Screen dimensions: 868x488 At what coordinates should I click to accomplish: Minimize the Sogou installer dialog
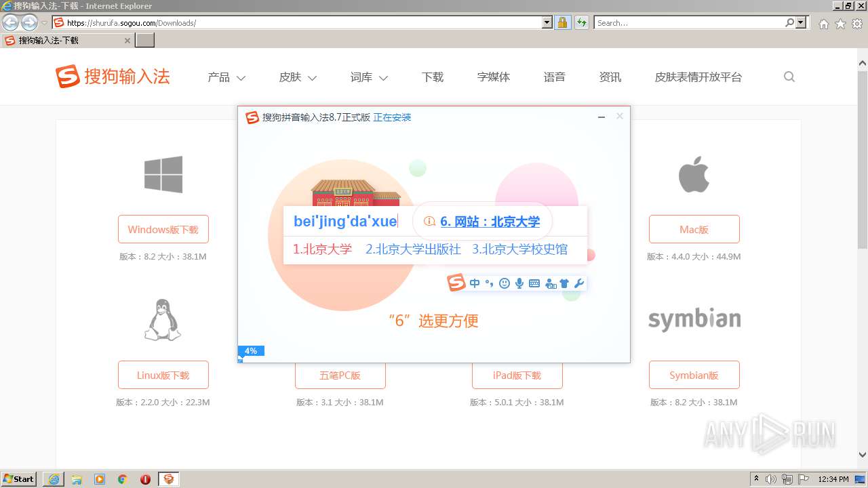pos(601,117)
